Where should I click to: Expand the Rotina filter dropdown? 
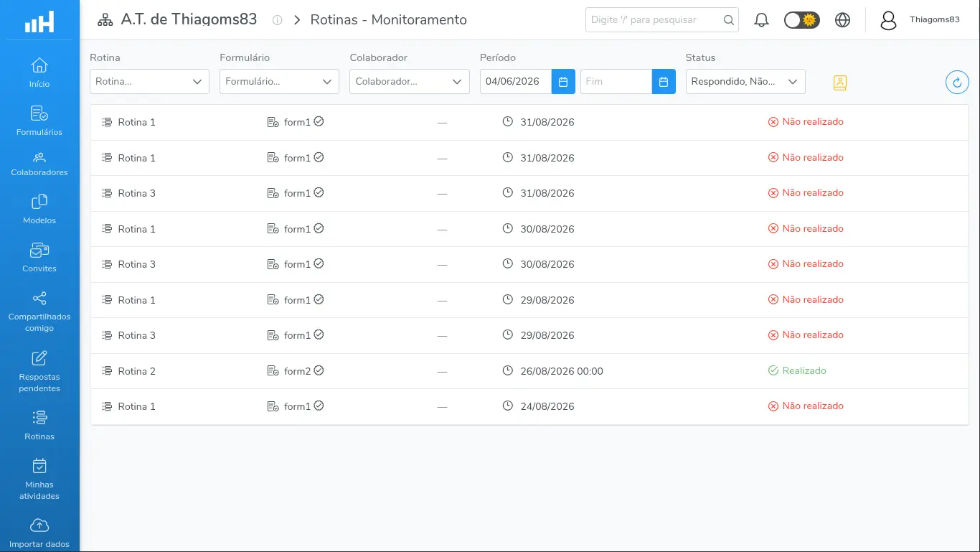[149, 81]
